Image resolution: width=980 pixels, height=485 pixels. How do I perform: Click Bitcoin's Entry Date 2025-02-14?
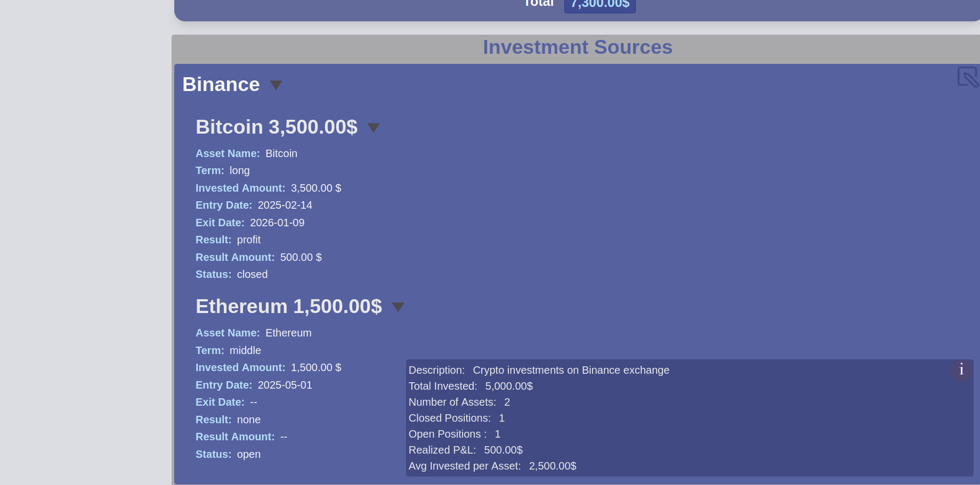pos(285,205)
